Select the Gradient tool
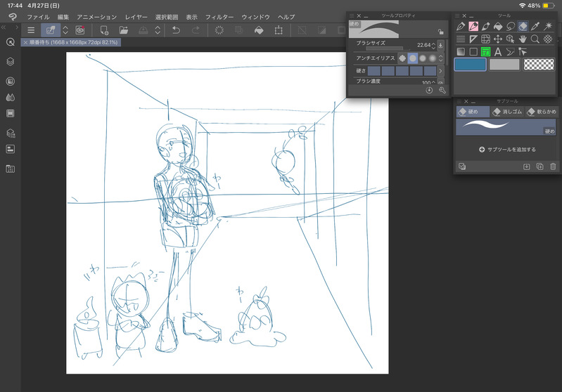The image size is (562, 392). tap(461, 51)
